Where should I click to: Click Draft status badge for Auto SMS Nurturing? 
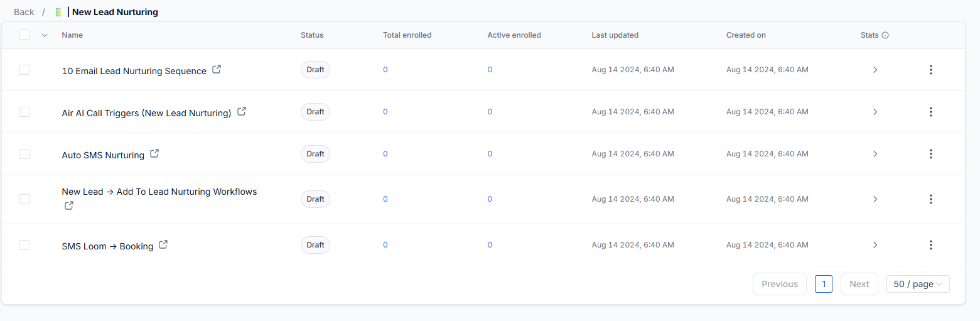(x=315, y=154)
